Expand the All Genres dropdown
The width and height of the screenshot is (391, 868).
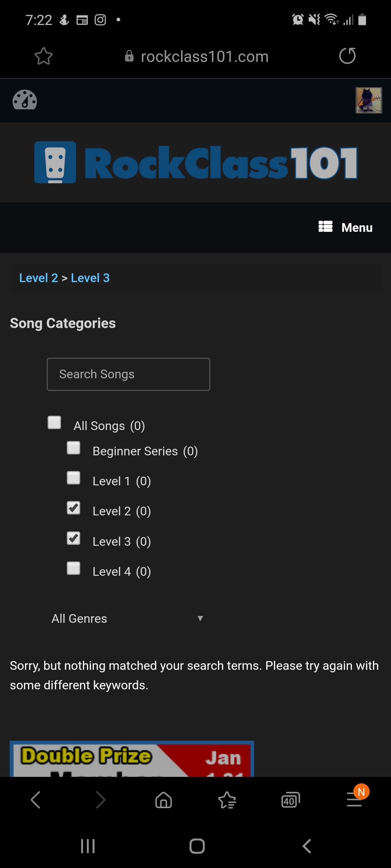tap(128, 618)
